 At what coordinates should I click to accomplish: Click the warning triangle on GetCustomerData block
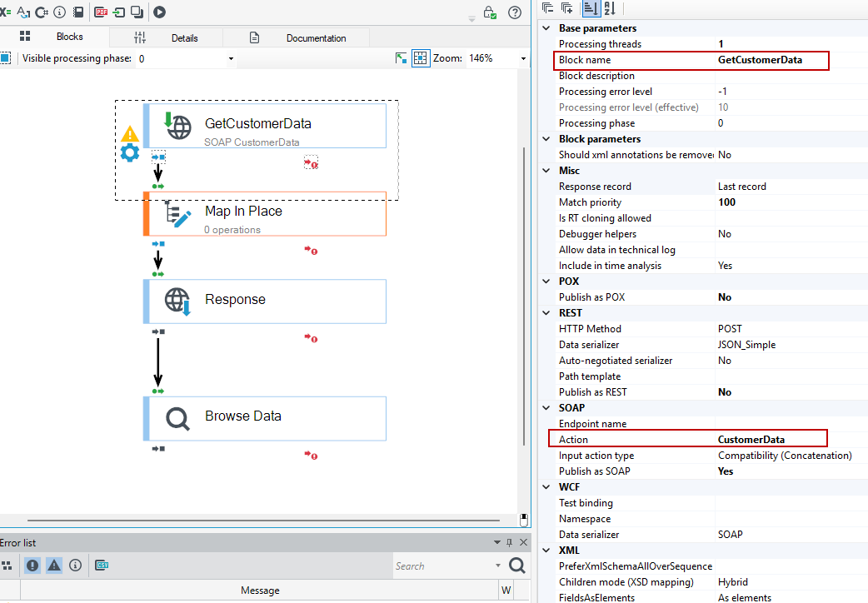[130, 134]
